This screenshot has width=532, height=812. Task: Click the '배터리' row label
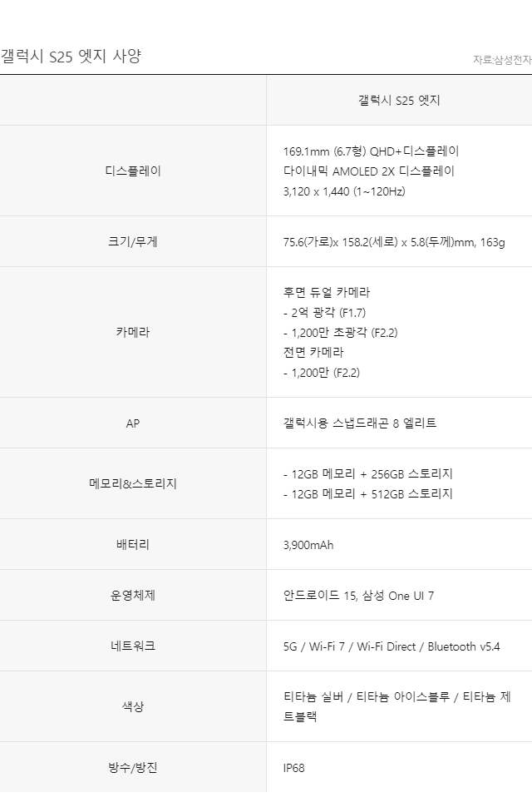click(133, 545)
